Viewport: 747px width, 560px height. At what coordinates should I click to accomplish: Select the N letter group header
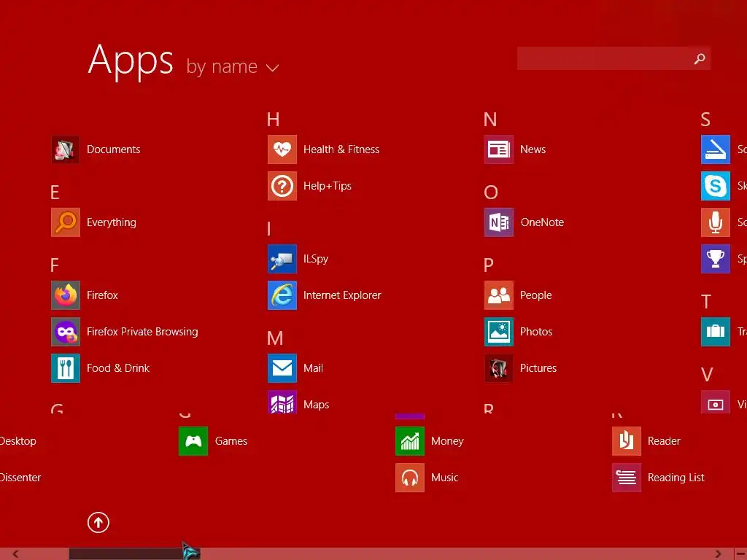(490, 120)
